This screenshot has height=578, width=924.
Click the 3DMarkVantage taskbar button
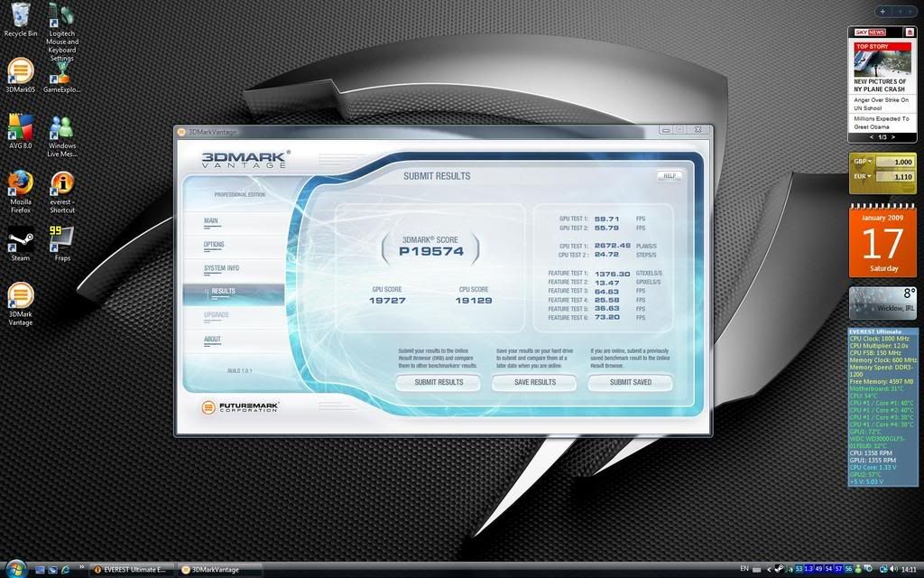219,570
